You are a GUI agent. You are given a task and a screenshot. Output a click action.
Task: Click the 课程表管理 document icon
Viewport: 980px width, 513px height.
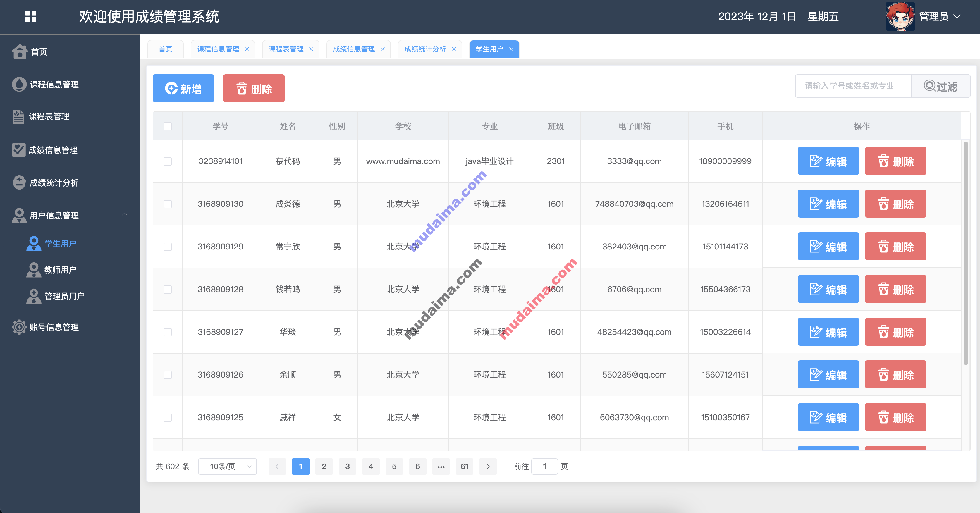click(18, 117)
